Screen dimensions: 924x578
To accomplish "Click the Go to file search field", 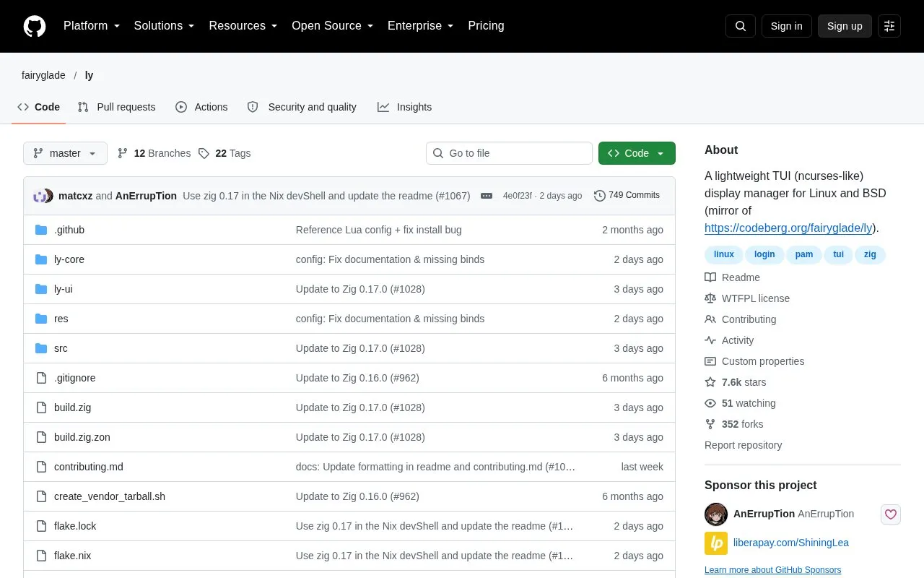I will (x=509, y=153).
